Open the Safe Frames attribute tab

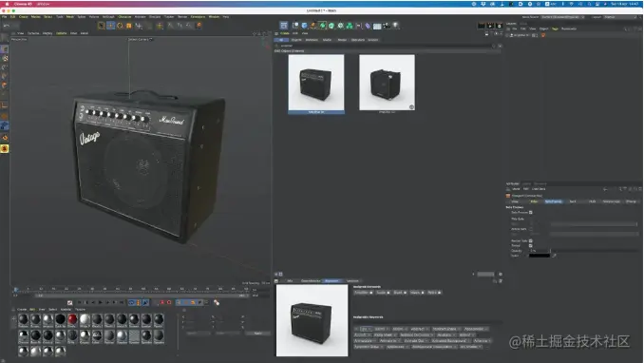click(553, 201)
